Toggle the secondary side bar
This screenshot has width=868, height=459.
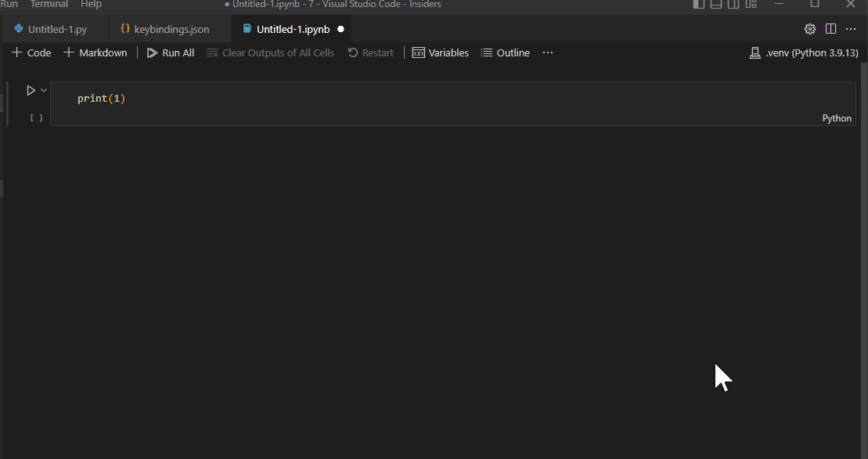[733, 5]
